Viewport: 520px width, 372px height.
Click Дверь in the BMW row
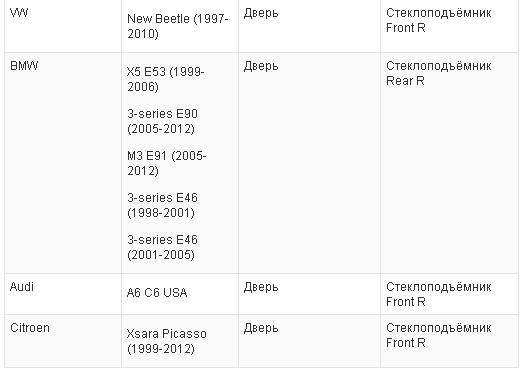click(261, 66)
